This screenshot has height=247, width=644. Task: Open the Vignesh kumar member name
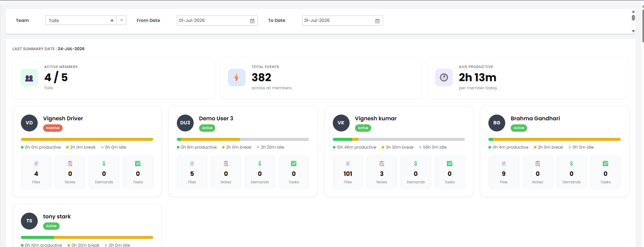coord(376,119)
